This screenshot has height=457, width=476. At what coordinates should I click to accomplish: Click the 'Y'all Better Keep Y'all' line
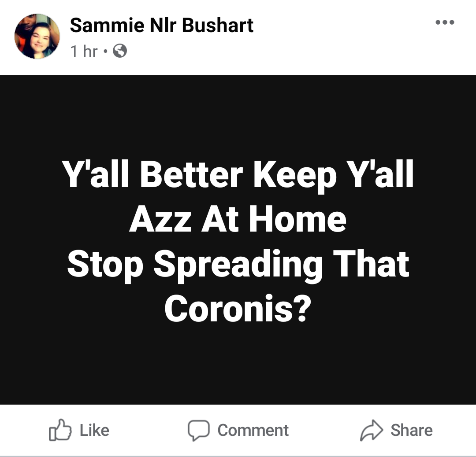click(x=238, y=175)
